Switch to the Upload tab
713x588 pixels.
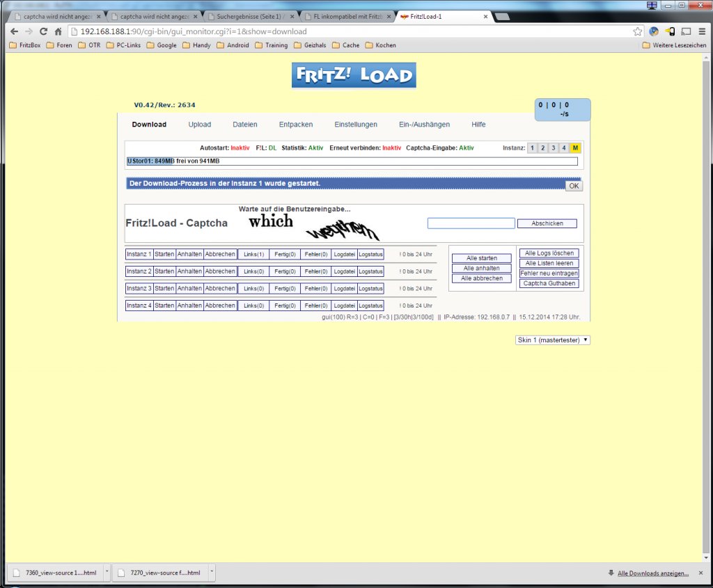click(200, 125)
